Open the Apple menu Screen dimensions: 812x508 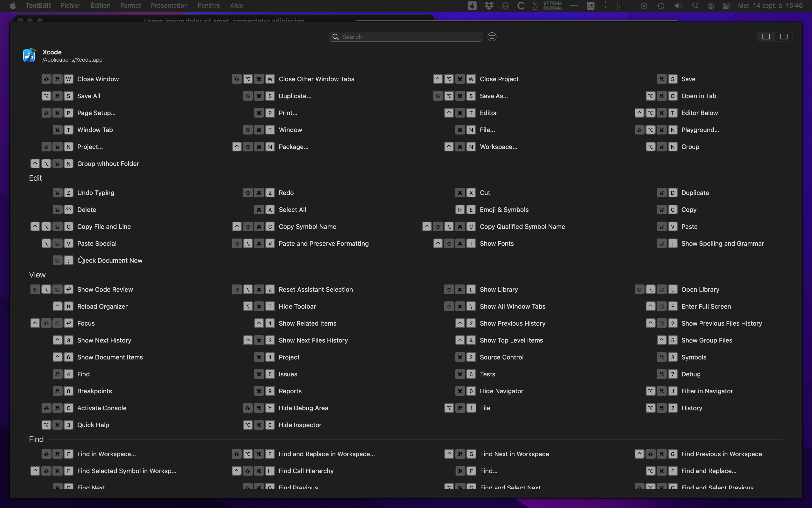click(13, 6)
